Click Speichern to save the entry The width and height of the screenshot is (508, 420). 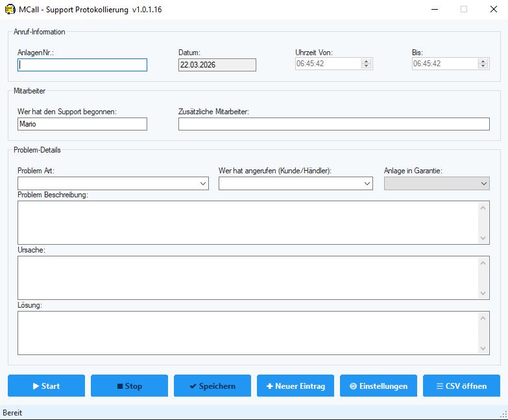(x=212, y=386)
